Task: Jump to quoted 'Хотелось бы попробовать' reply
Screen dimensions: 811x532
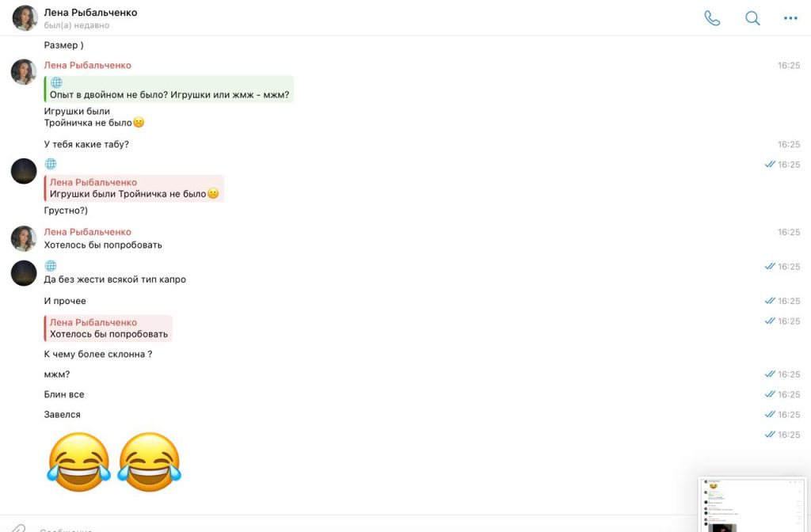Action: tap(108, 329)
